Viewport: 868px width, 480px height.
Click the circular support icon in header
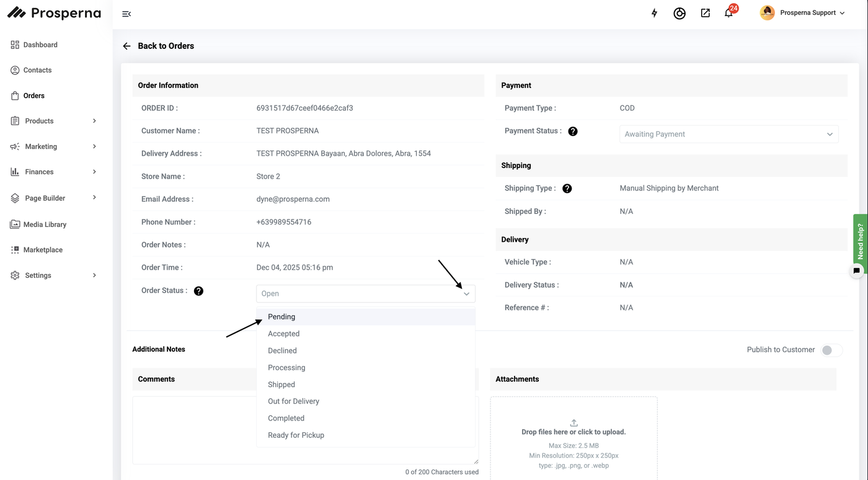coord(680,13)
